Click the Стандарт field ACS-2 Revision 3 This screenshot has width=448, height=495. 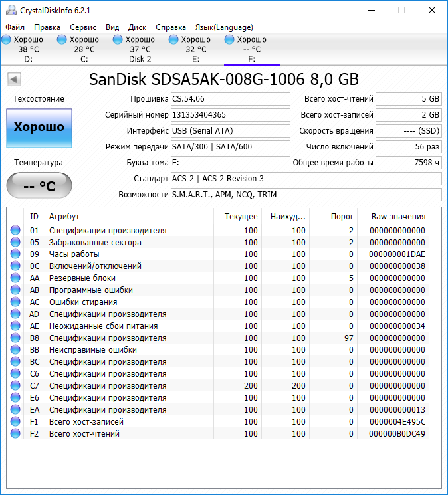click(306, 178)
